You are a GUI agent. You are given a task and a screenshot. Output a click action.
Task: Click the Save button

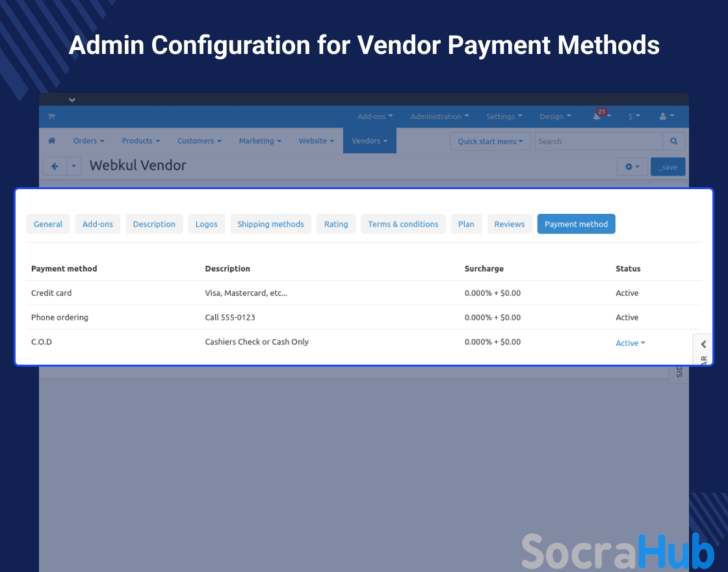point(668,167)
